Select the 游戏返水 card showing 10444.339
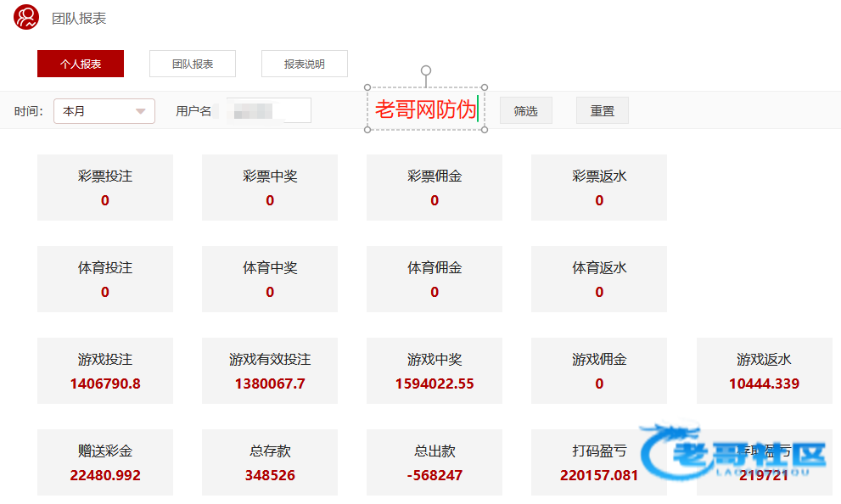Viewport: 841px width, 504px height. point(764,371)
